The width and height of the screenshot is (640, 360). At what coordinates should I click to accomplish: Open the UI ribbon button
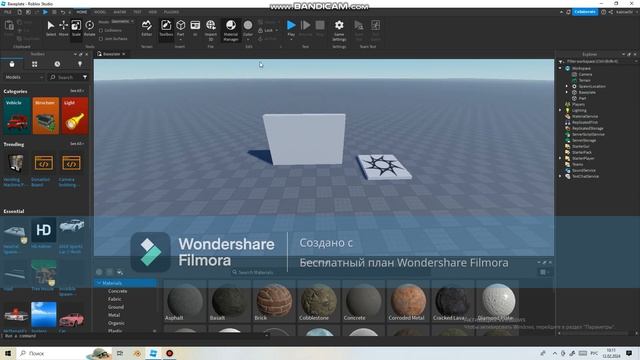coord(195,28)
